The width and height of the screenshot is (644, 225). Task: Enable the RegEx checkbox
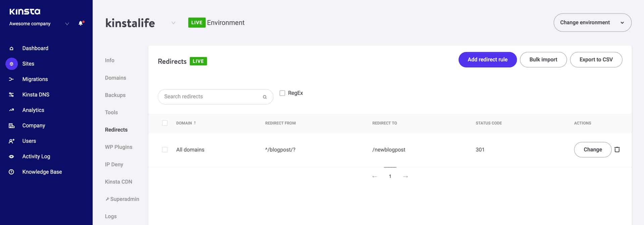pos(282,93)
